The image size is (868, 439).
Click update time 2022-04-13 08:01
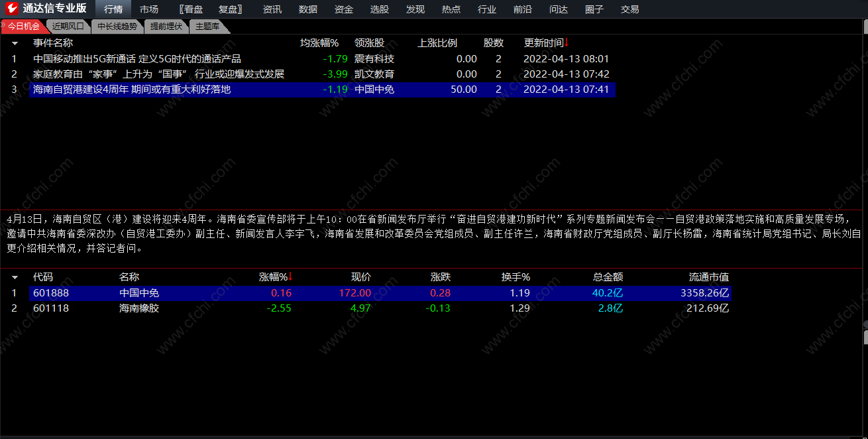click(567, 58)
